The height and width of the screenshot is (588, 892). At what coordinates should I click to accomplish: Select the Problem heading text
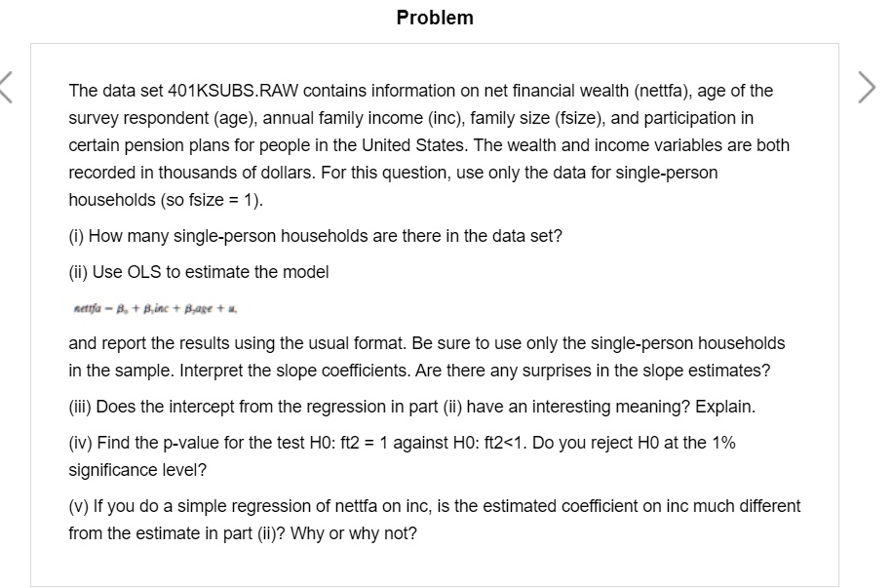point(434,18)
